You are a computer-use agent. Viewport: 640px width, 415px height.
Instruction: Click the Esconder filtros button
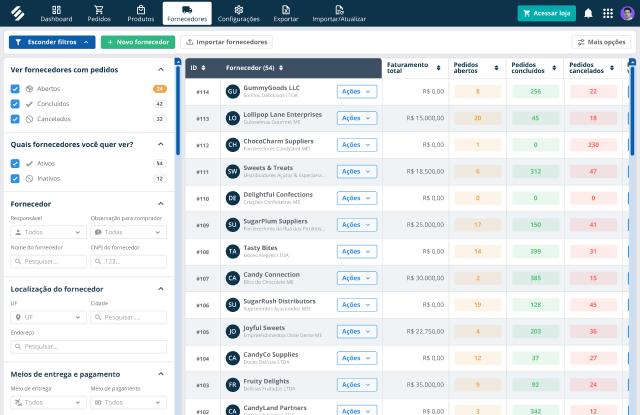click(52, 42)
